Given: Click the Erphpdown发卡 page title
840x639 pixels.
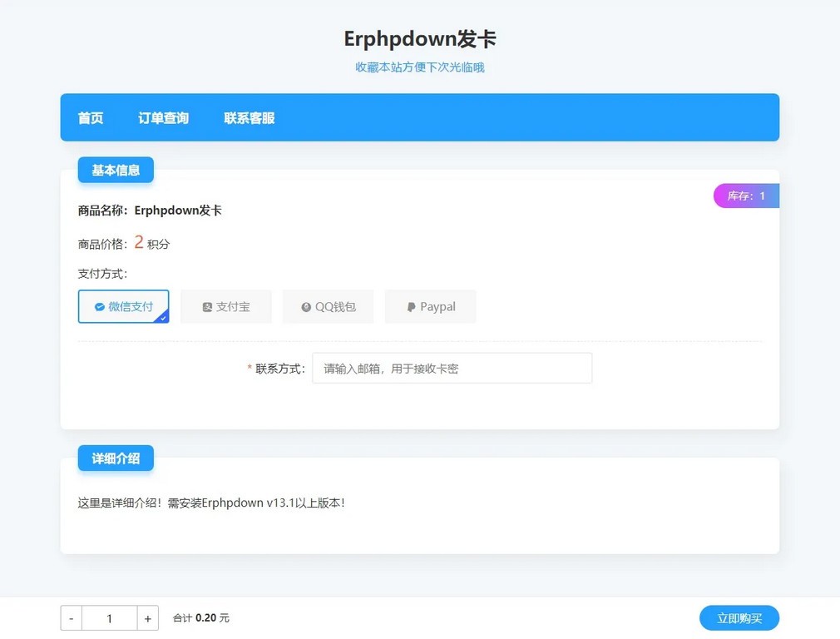Looking at the screenshot, I should 420,39.
